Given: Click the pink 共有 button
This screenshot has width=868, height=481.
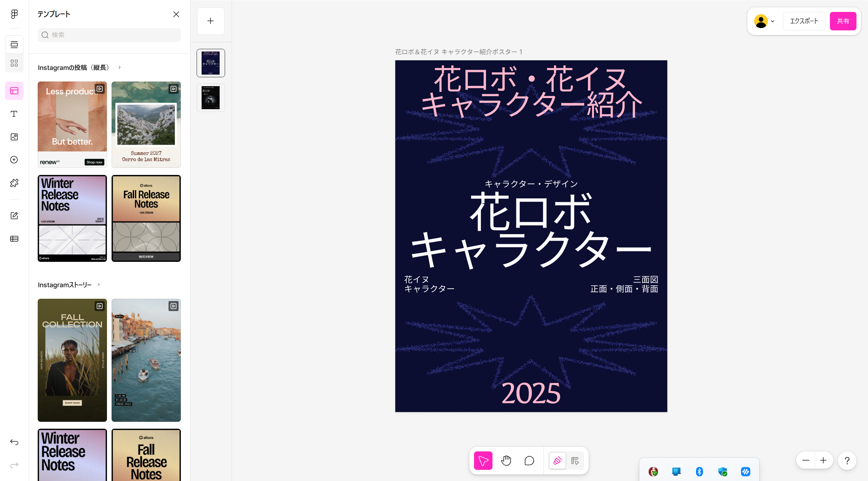Looking at the screenshot, I should point(843,21).
